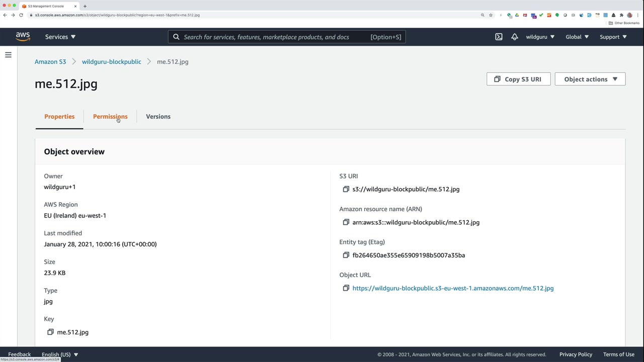Go to wildguru-blockpublic bucket breadcrumb

[x=111, y=62]
